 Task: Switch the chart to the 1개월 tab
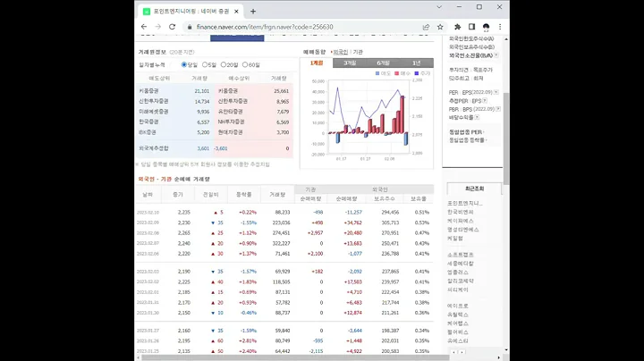(317, 63)
